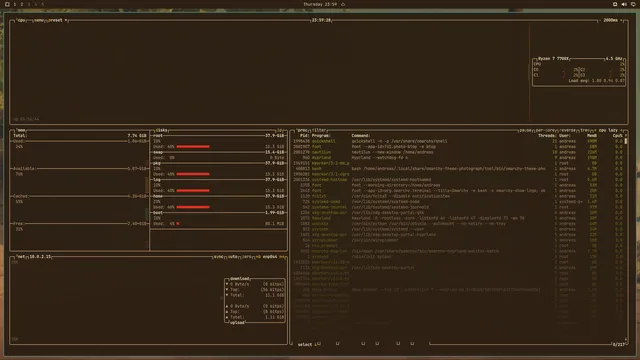Click the root disk usage bar
This screenshot has height=360, width=640.
[x=193, y=147]
